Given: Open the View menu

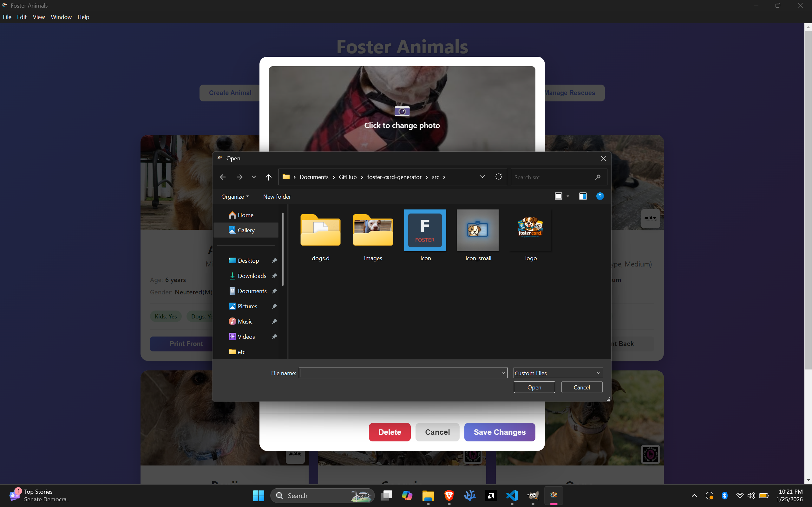Looking at the screenshot, I should [x=39, y=17].
